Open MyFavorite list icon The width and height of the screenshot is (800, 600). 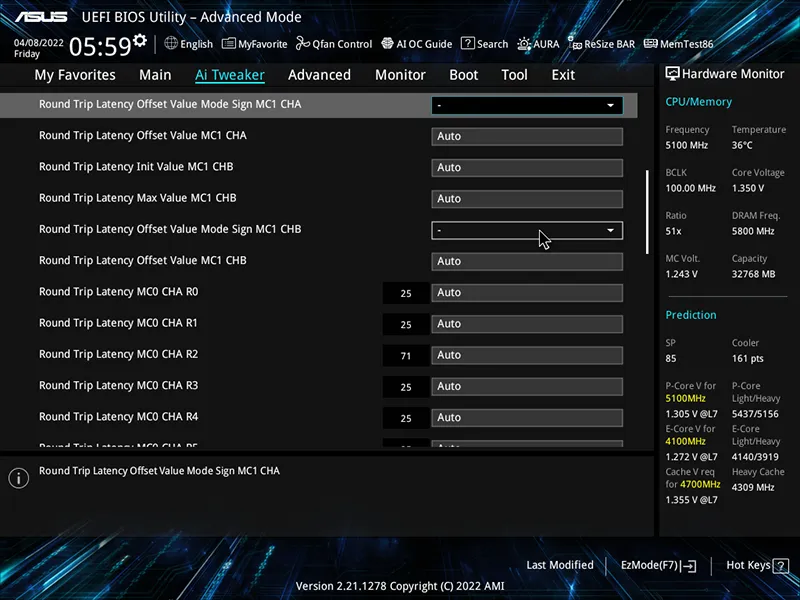point(229,43)
